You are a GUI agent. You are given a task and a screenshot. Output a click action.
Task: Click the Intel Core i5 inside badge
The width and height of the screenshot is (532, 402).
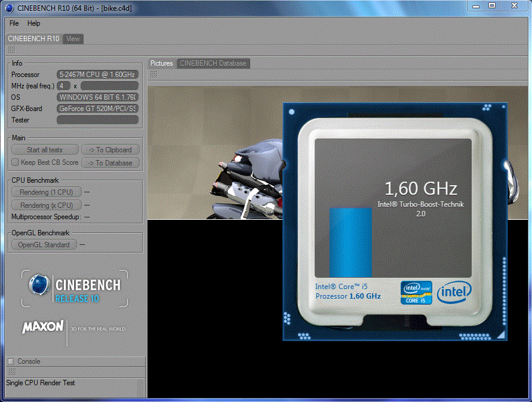(x=416, y=292)
